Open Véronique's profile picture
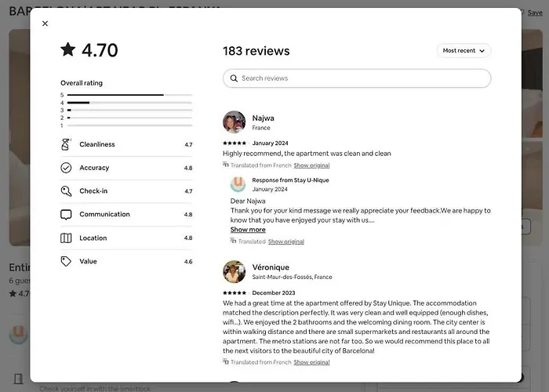 point(235,271)
